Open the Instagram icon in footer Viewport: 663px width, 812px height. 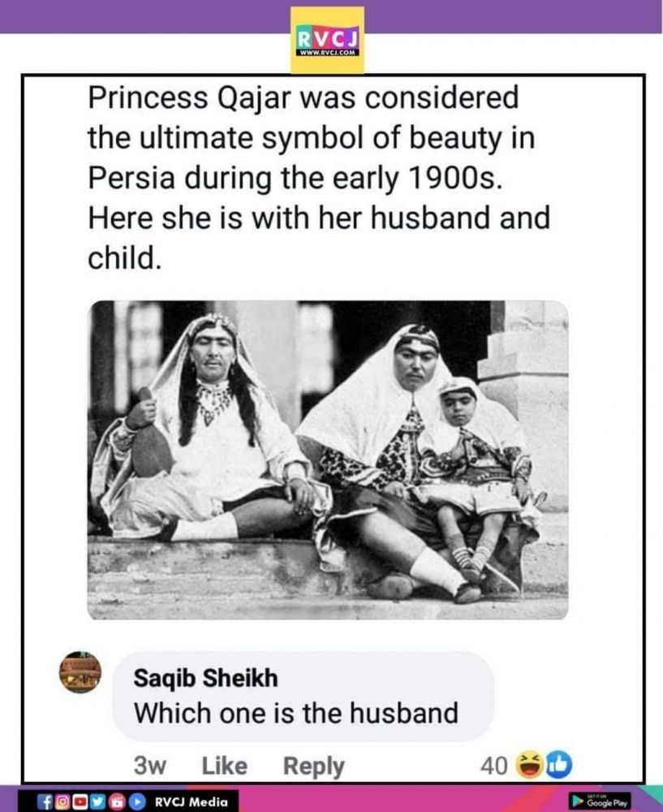(64, 801)
